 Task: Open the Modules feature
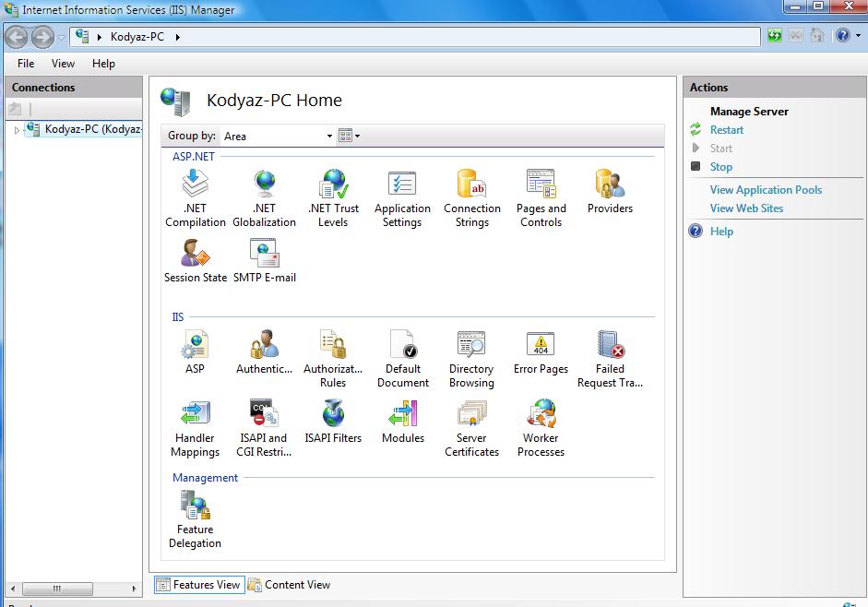(x=402, y=422)
